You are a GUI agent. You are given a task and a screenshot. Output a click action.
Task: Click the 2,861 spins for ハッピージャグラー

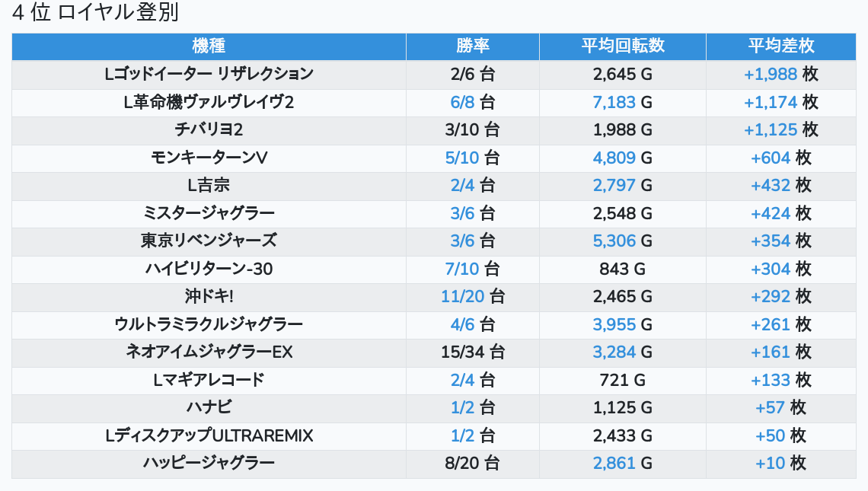(x=614, y=463)
